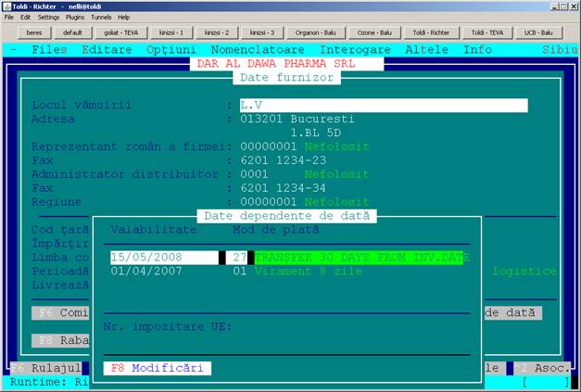The height and width of the screenshot is (392, 581).
Task: Select the highlighted 15/05/2008 validity entry
Action: [x=146, y=258]
